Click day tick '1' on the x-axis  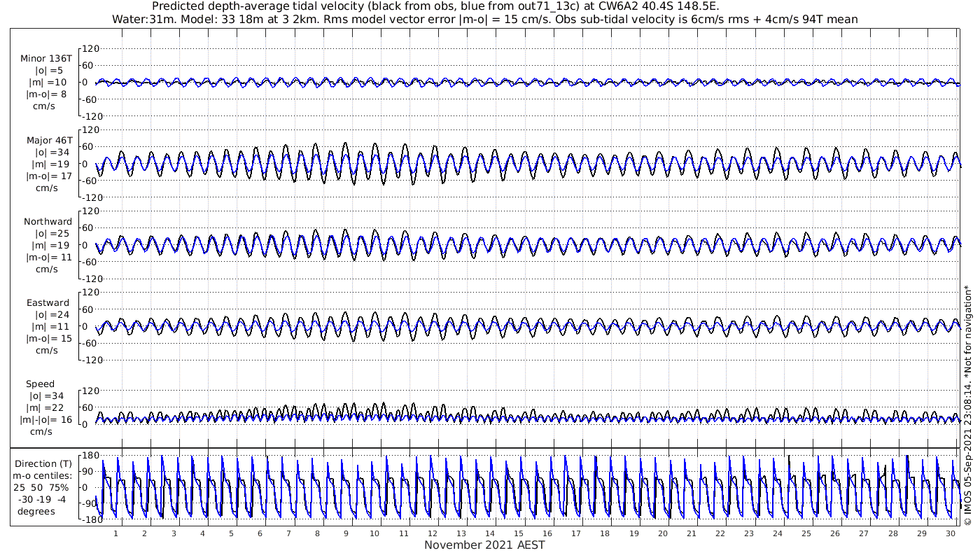click(x=116, y=533)
